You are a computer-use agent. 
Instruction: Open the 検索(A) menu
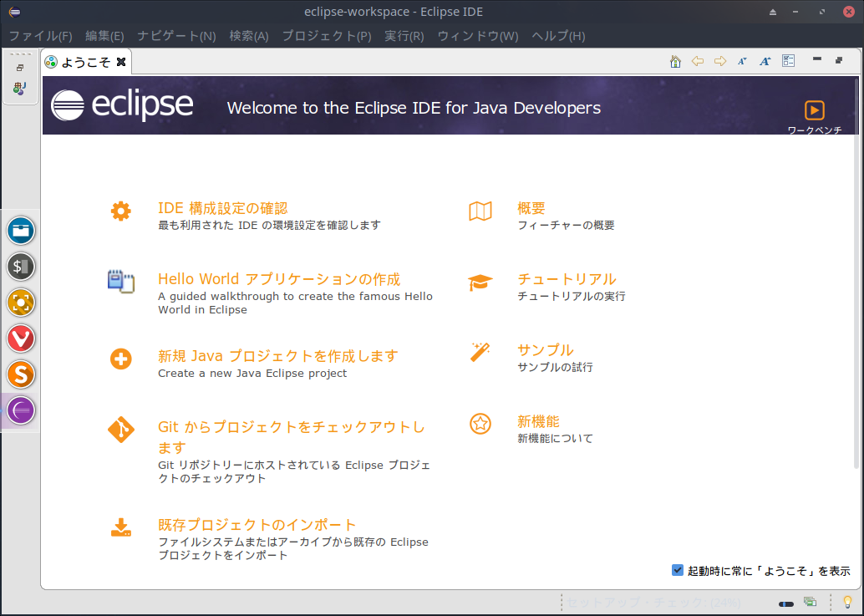click(x=249, y=36)
